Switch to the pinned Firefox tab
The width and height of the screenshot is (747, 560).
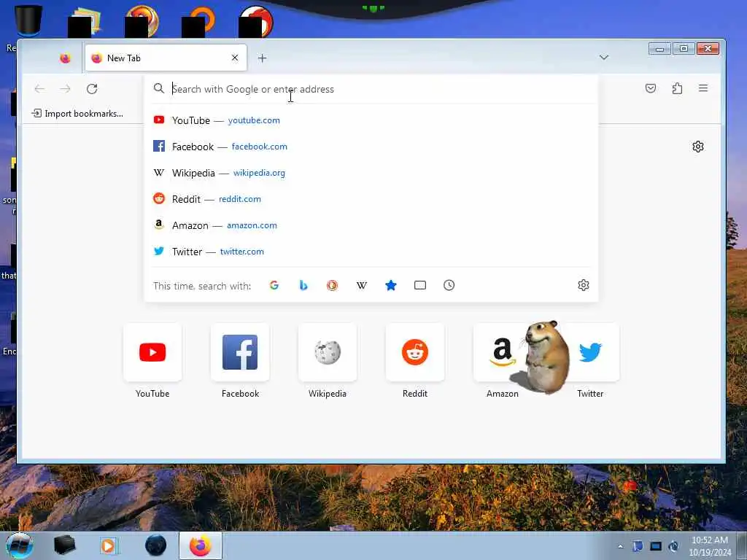(65, 58)
